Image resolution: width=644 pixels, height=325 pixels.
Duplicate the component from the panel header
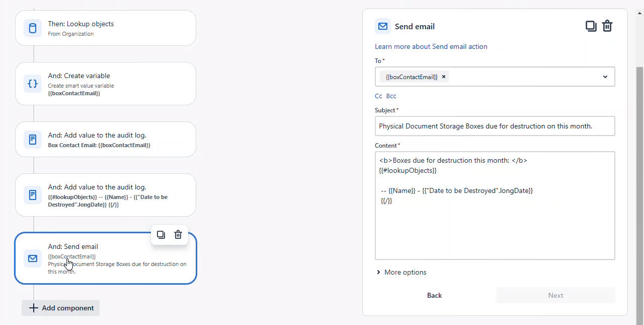coord(591,26)
